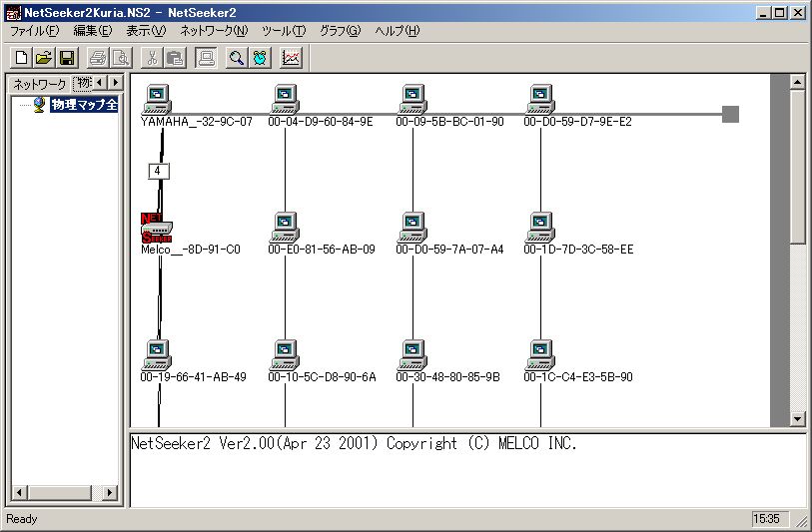Viewport: 812px width, 532px height.
Task: Open the グラフ(G) menu
Action: [341, 31]
